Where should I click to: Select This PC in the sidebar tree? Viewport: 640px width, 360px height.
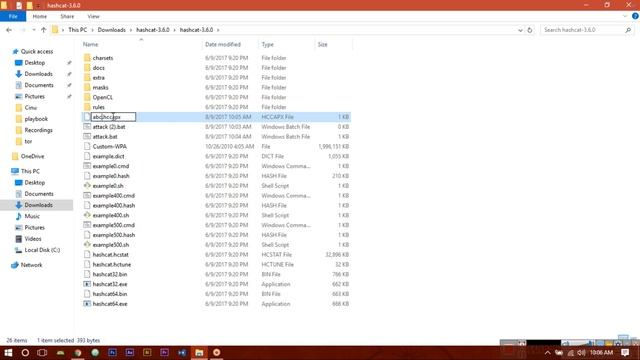coord(30,171)
